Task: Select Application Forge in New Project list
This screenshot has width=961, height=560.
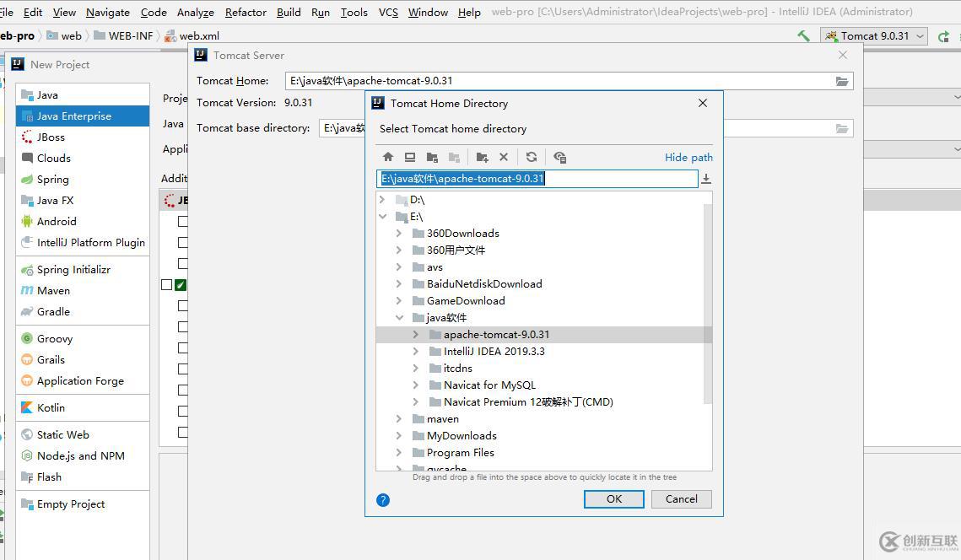Action: [x=83, y=381]
